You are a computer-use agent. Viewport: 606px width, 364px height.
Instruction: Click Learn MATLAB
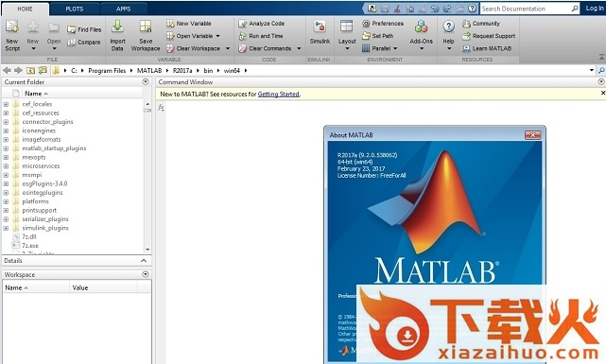(x=487, y=48)
